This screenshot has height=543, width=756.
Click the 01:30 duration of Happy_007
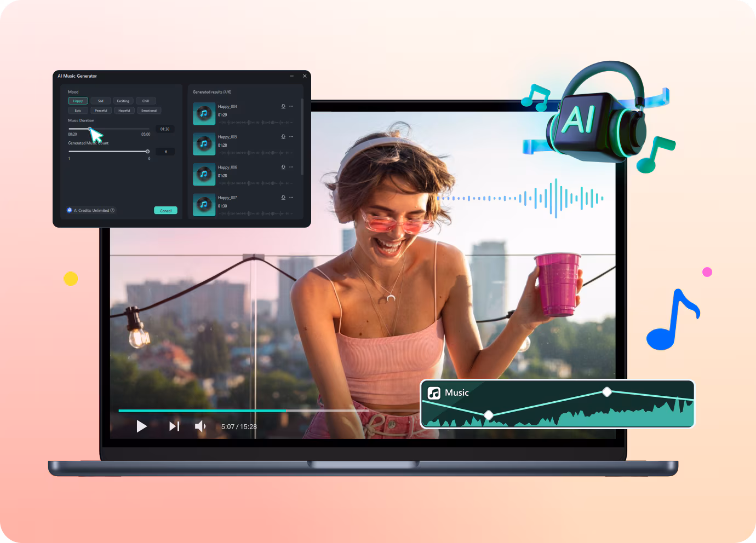(222, 206)
